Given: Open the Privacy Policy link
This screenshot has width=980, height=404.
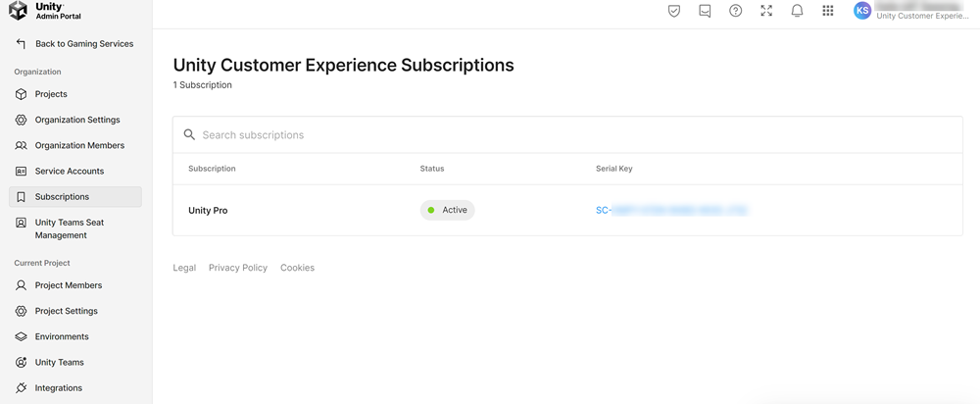Looking at the screenshot, I should (x=238, y=268).
